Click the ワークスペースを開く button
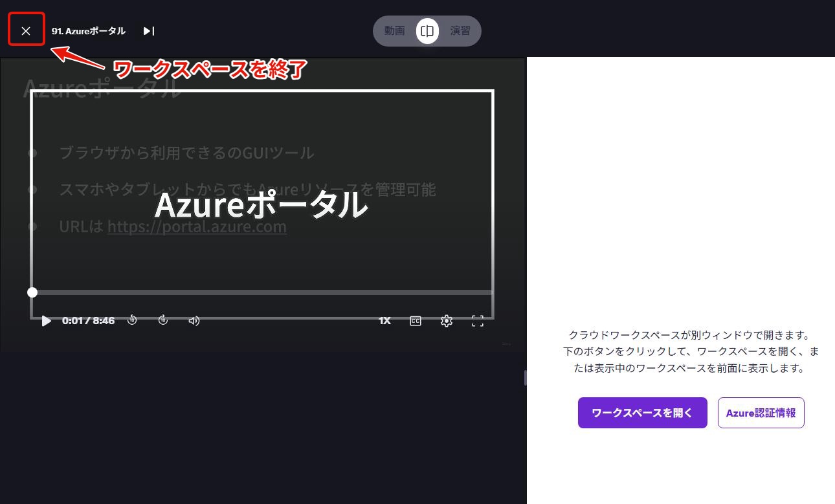835x504 pixels. tap(642, 413)
